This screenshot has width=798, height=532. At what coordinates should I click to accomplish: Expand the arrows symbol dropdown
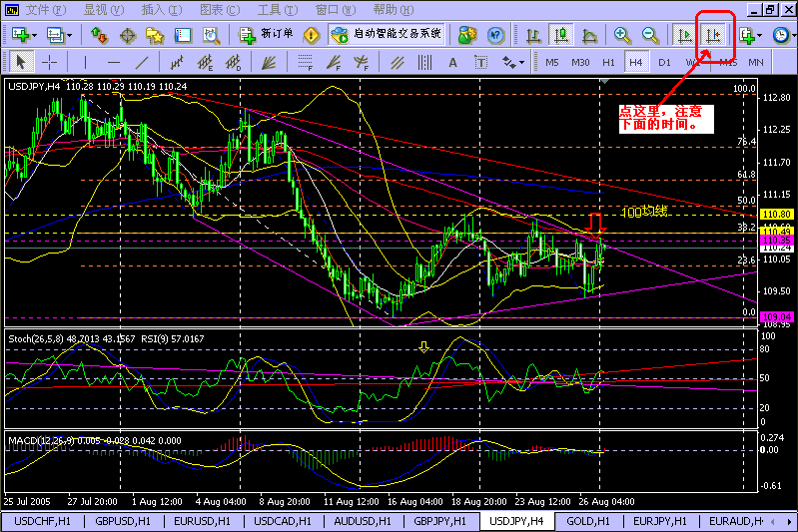522,62
